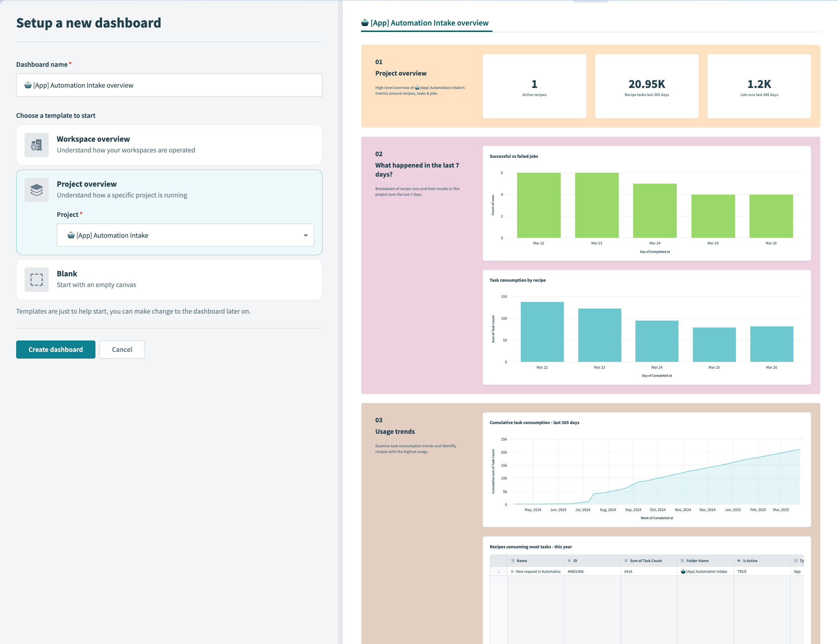Click the Cancel button
The width and height of the screenshot is (838, 644).
tap(122, 349)
